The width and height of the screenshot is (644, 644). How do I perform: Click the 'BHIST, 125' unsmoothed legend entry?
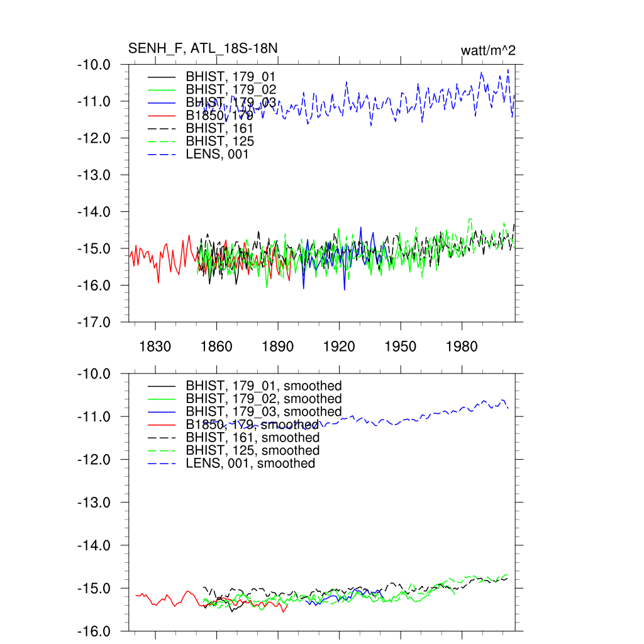click(x=219, y=142)
